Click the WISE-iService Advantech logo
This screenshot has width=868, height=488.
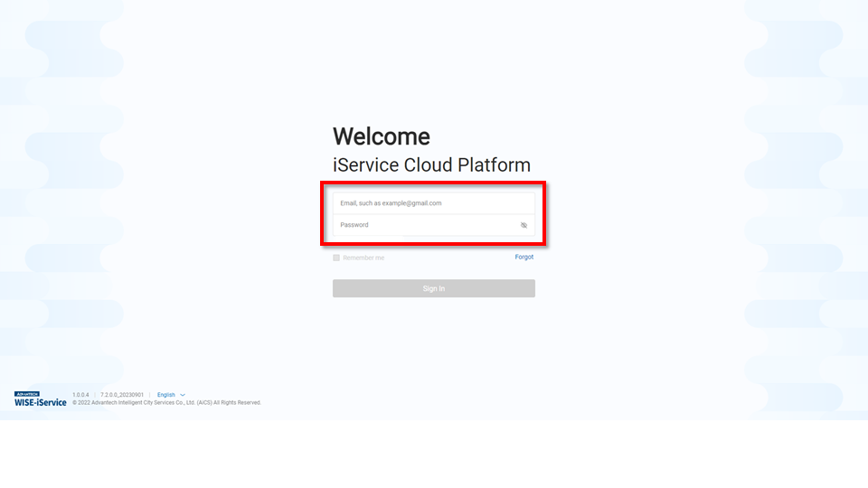41,399
